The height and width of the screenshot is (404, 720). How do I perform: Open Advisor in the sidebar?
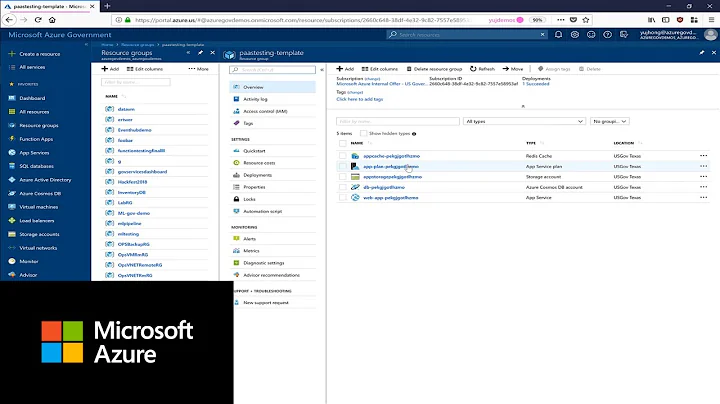pyautogui.click(x=28, y=275)
